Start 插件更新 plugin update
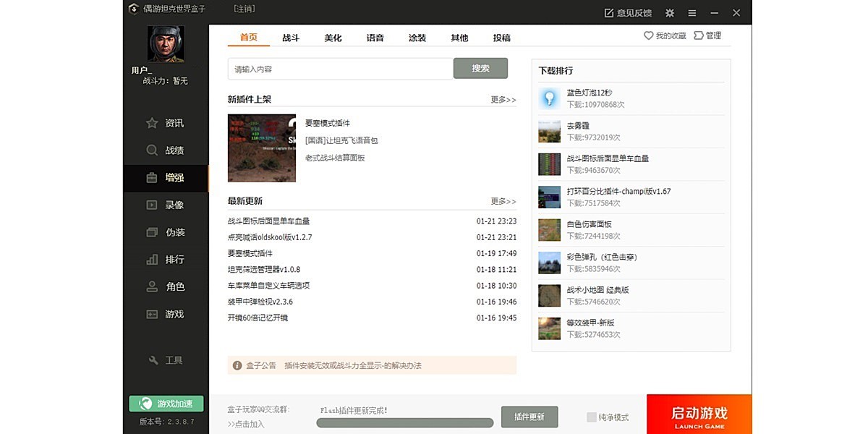 [529, 417]
